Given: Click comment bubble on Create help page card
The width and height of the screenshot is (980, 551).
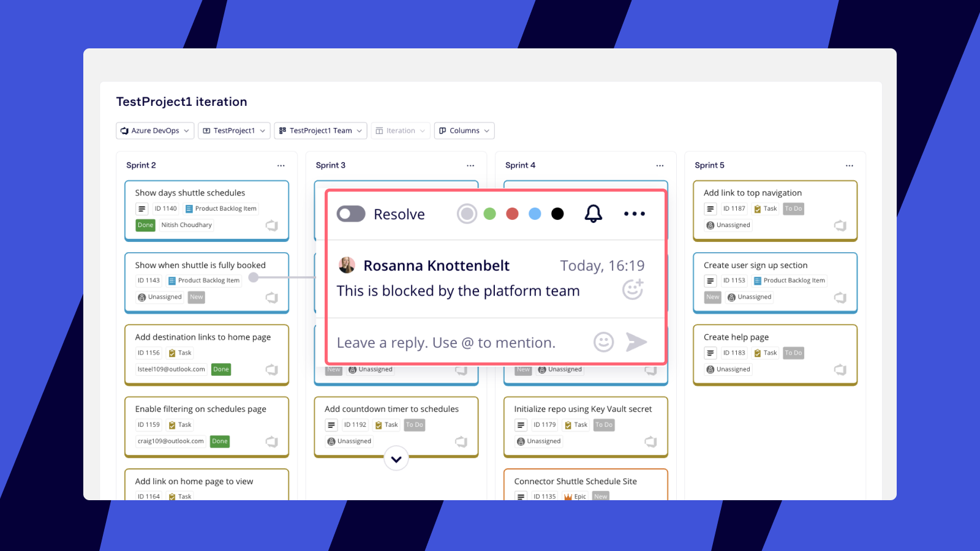Looking at the screenshot, I should pos(840,369).
